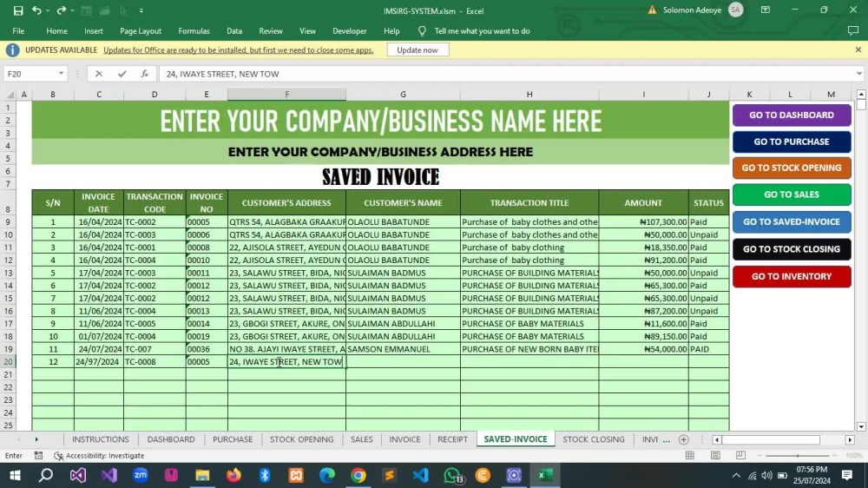Click GO TO STOCK CLOSING button
This screenshot has height=488, width=868.
(x=792, y=249)
